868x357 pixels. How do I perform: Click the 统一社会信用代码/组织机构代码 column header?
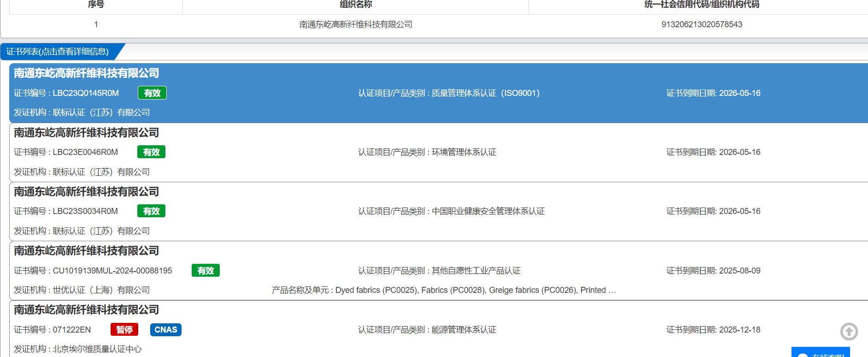702,5
